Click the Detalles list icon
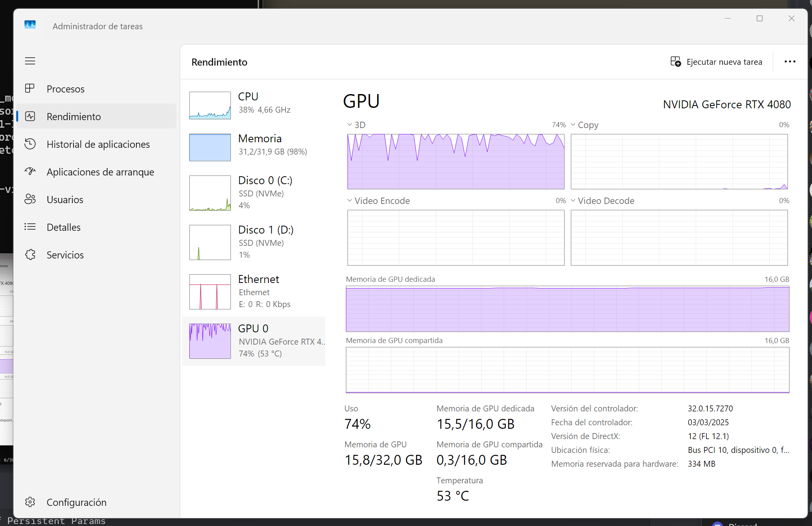The height and width of the screenshot is (526, 812). point(30,227)
